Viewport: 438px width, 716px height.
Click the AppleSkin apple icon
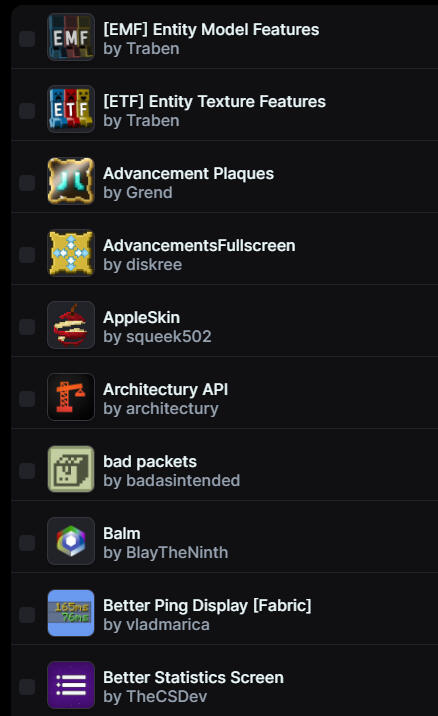click(x=71, y=325)
